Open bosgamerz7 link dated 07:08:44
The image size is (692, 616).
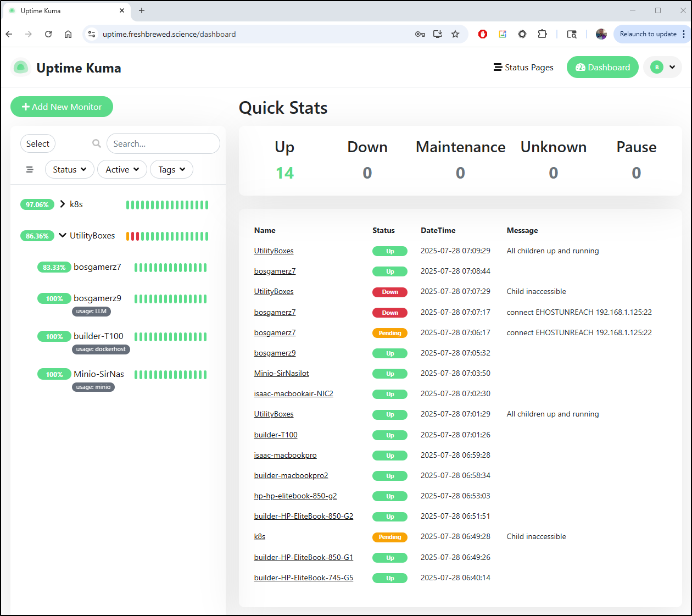[x=275, y=271]
